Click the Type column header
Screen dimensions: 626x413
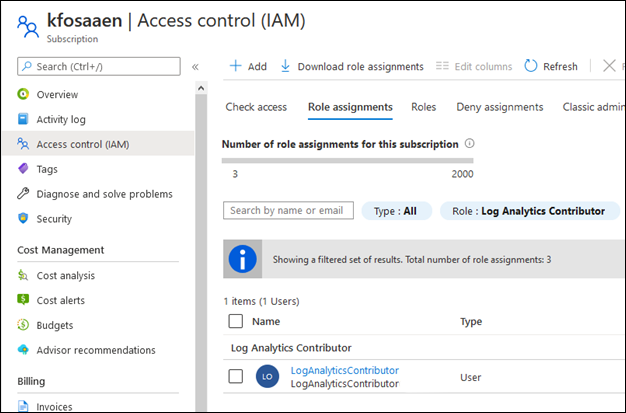click(471, 322)
